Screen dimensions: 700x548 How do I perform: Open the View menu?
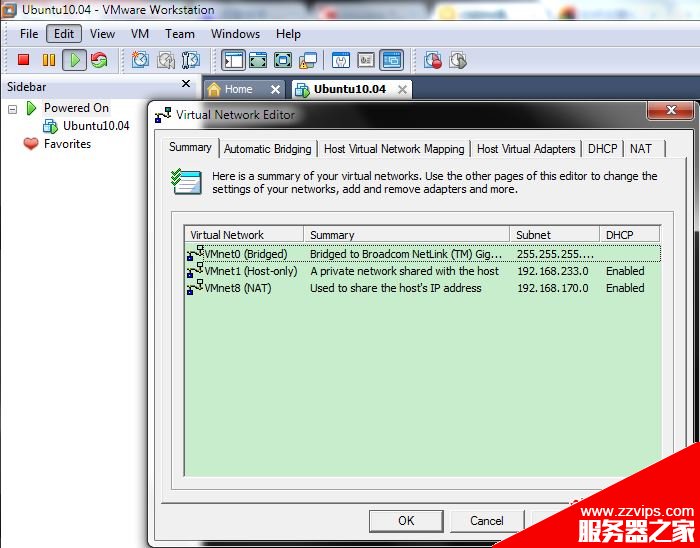102,34
